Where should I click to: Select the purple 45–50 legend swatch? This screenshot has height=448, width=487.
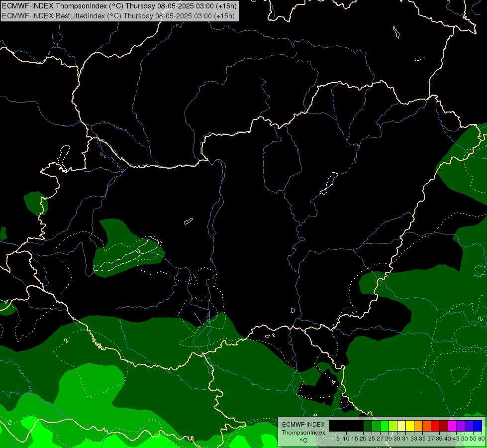coord(461,426)
